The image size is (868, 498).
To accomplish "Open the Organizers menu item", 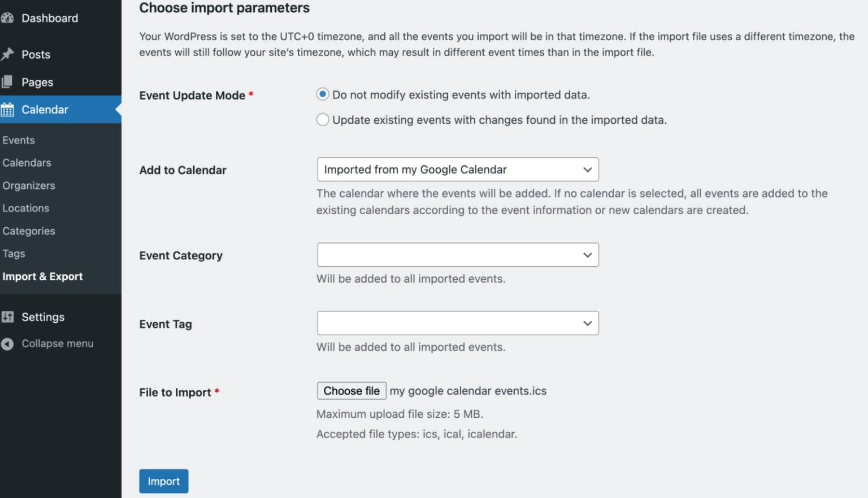I will point(29,185).
